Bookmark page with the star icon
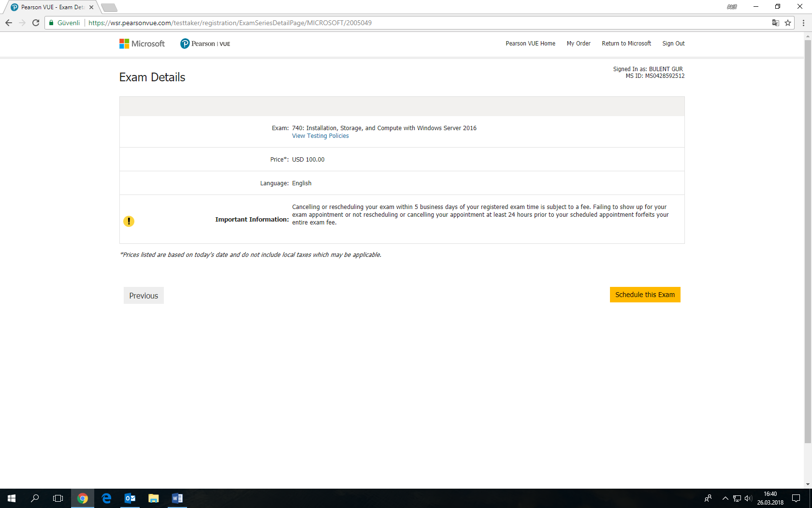The width and height of the screenshot is (812, 508). pyautogui.click(x=788, y=23)
